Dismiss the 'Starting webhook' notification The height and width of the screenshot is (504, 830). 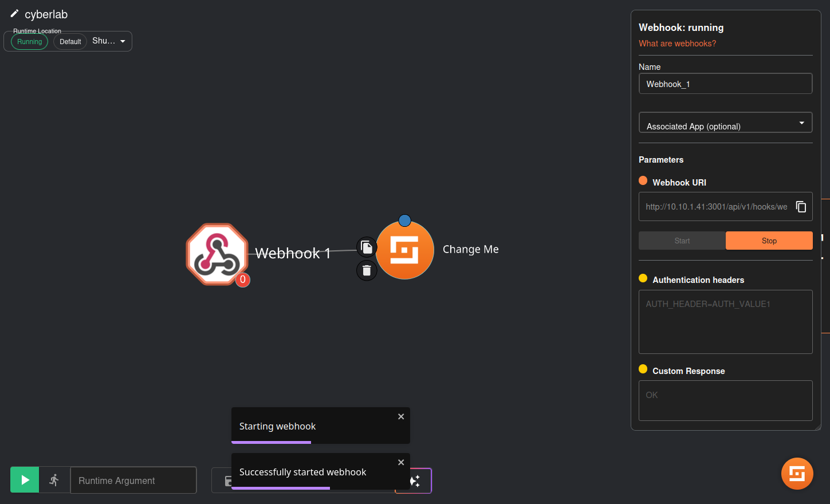pos(401,416)
